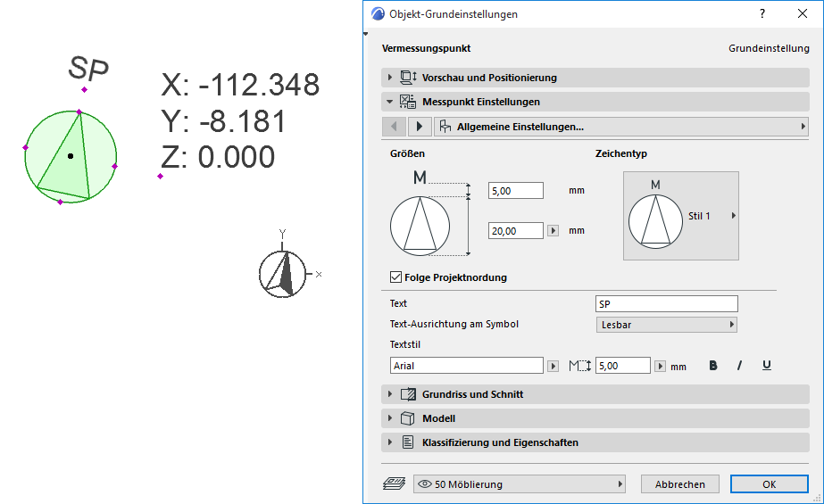The height and width of the screenshot is (504, 824).
Task: Go to next settings page arrow
Action: (419, 127)
